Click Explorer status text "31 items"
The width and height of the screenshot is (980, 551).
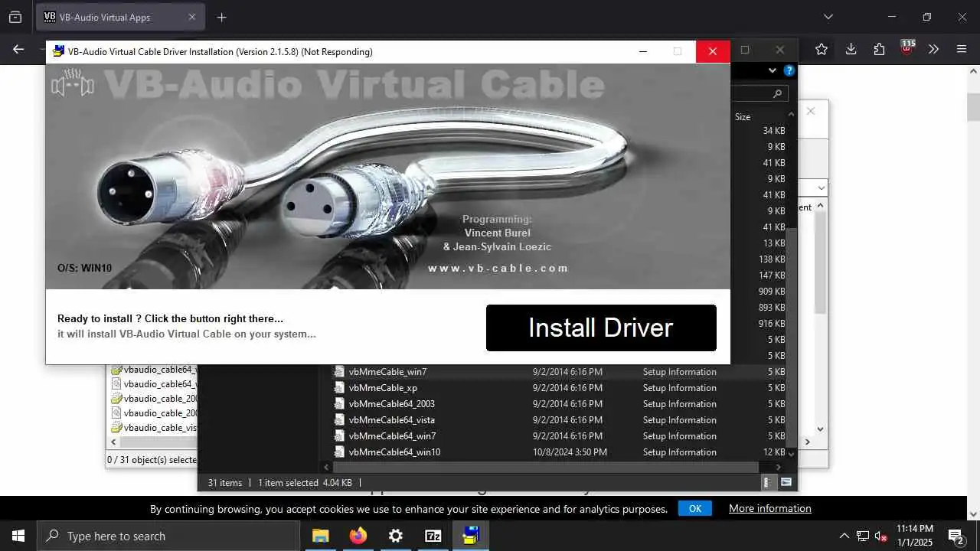coord(225,483)
